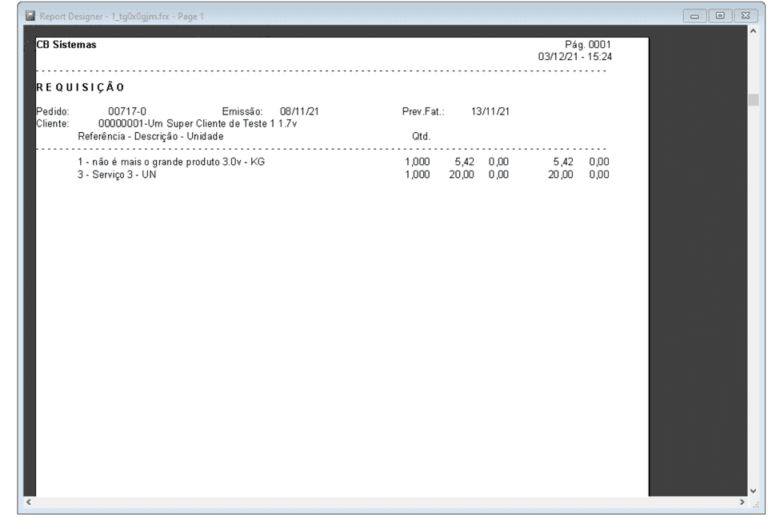
Task: Click 'Referência - Descrição - Unidade' column header
Action: click(150, 137)
